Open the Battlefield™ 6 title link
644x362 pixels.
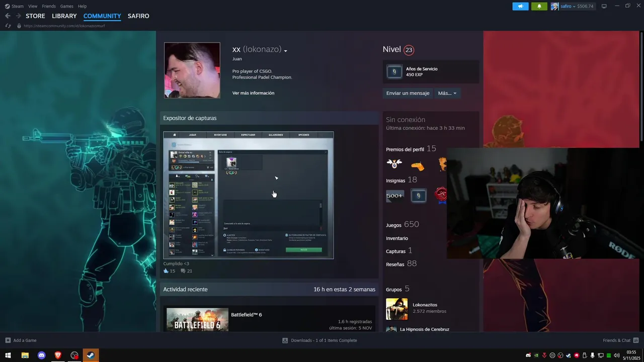coord(247,315)
